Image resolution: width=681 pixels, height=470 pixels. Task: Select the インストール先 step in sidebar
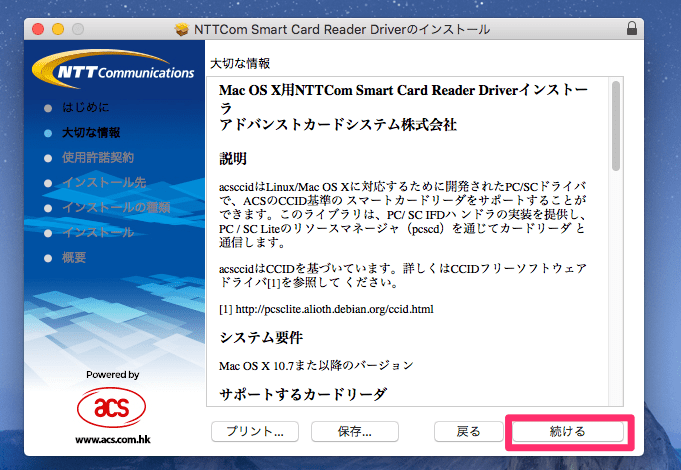click(x=104, y=182)
